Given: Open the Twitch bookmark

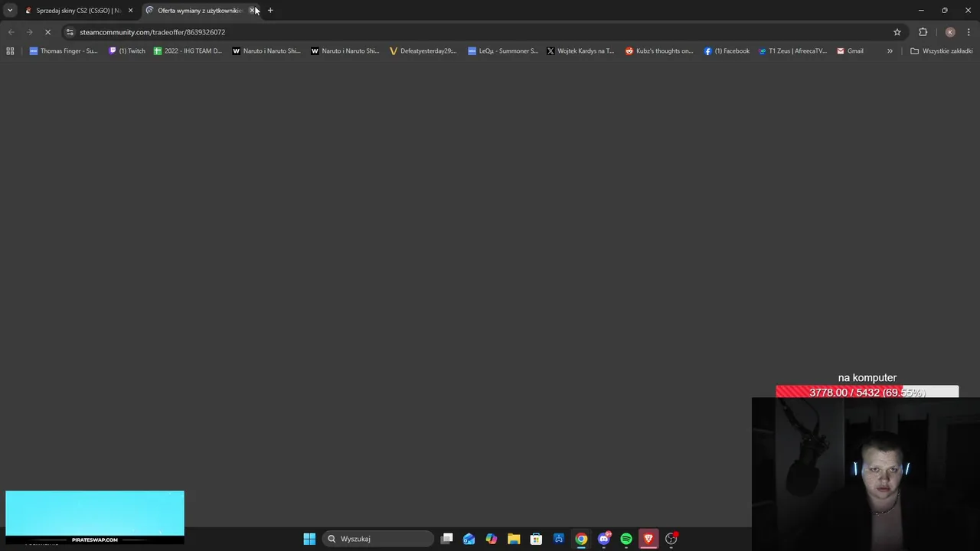Looking at the screenshot, I should coord(127,51).
